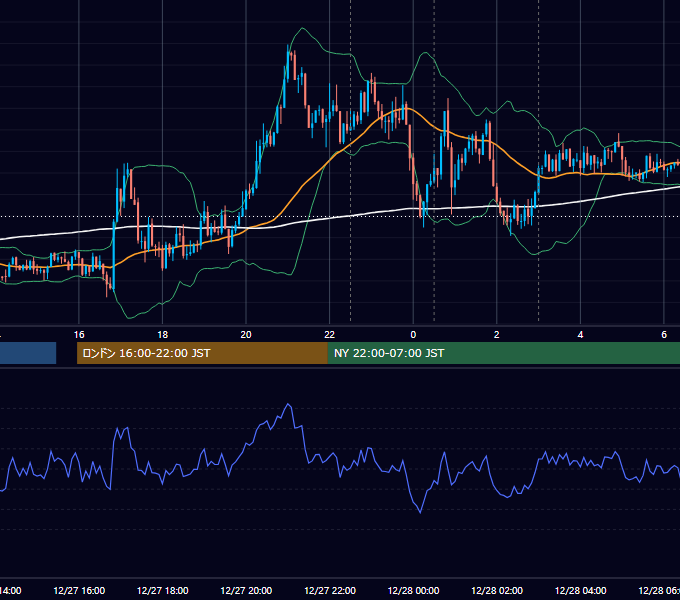
Task: Click hour label 0 on chart axis
Action: coord(413,335)
